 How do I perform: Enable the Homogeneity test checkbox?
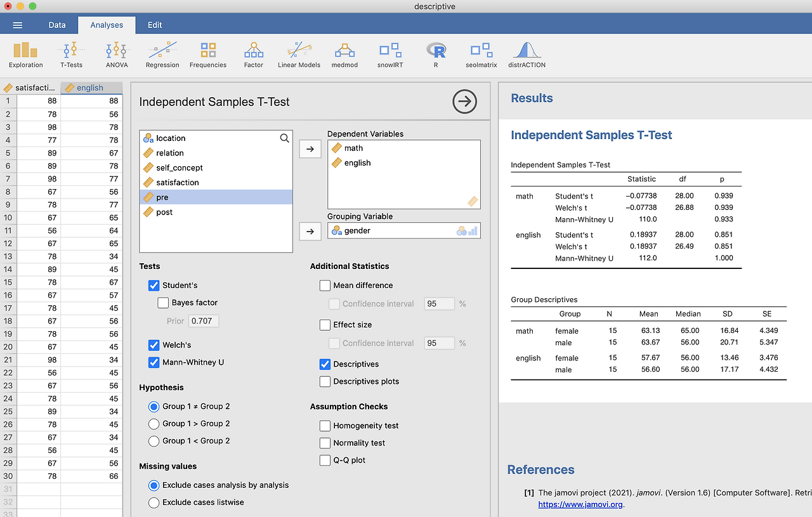point(325,426)
